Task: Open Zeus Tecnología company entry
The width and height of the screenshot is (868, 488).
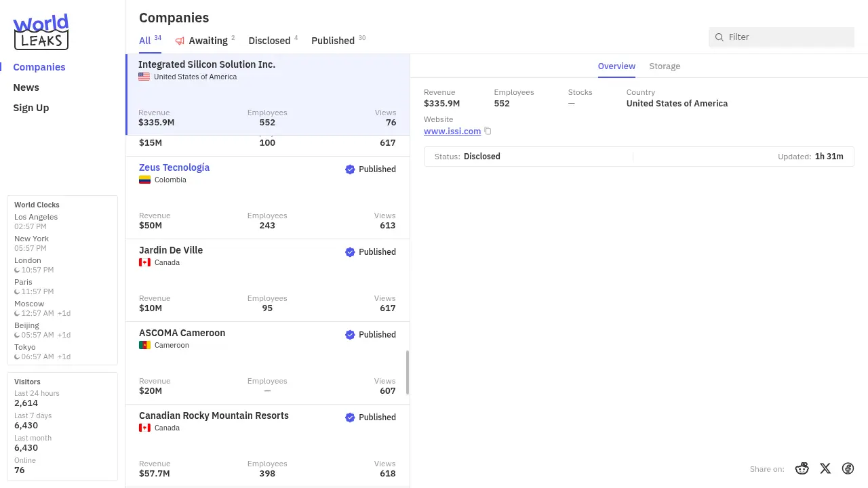Action: pyautogui.click(x=174, y=167)
